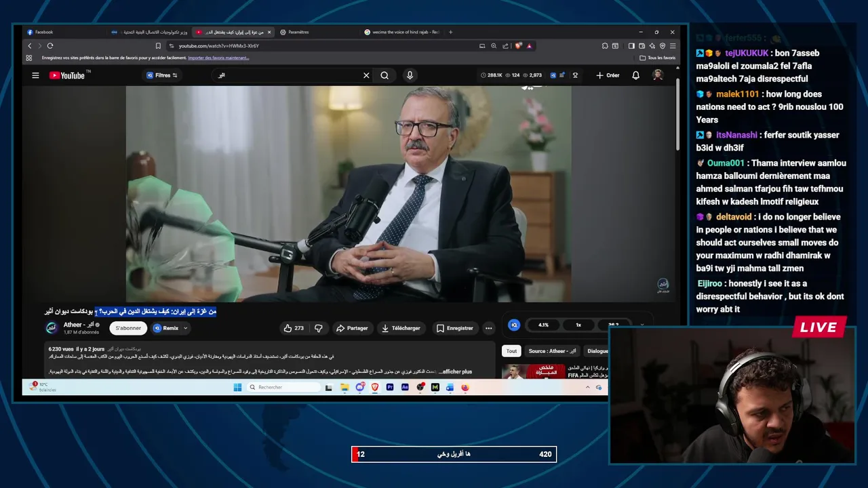Click the Enregistrer save button
Viewport: 868px width, 488px height.
pos(454,328)
